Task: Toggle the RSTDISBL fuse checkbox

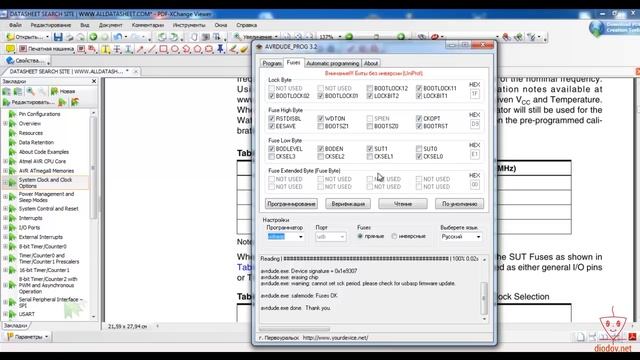Action: (x=271, y=118)
